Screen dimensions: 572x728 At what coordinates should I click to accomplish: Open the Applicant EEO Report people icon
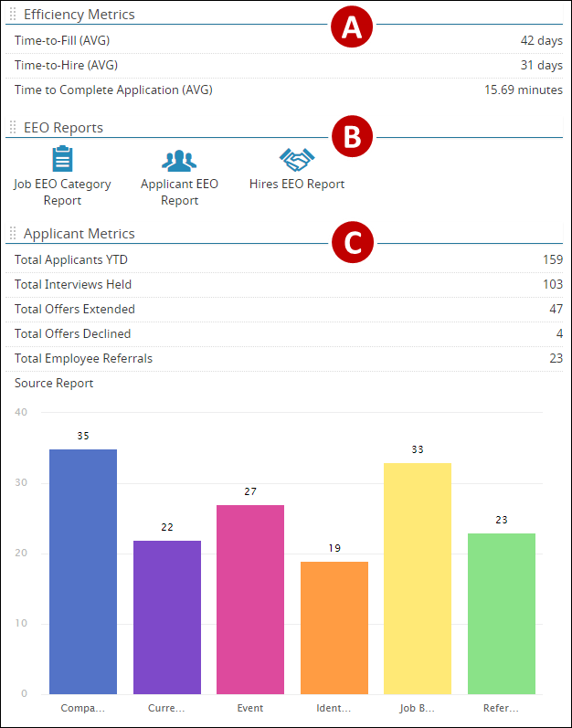point(179,160)
